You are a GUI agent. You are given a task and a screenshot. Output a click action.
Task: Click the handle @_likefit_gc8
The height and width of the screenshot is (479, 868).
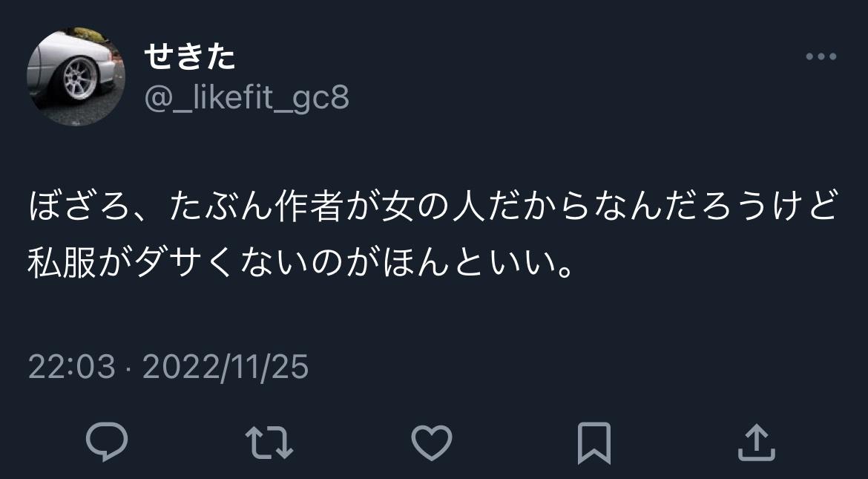coord(246,99)
